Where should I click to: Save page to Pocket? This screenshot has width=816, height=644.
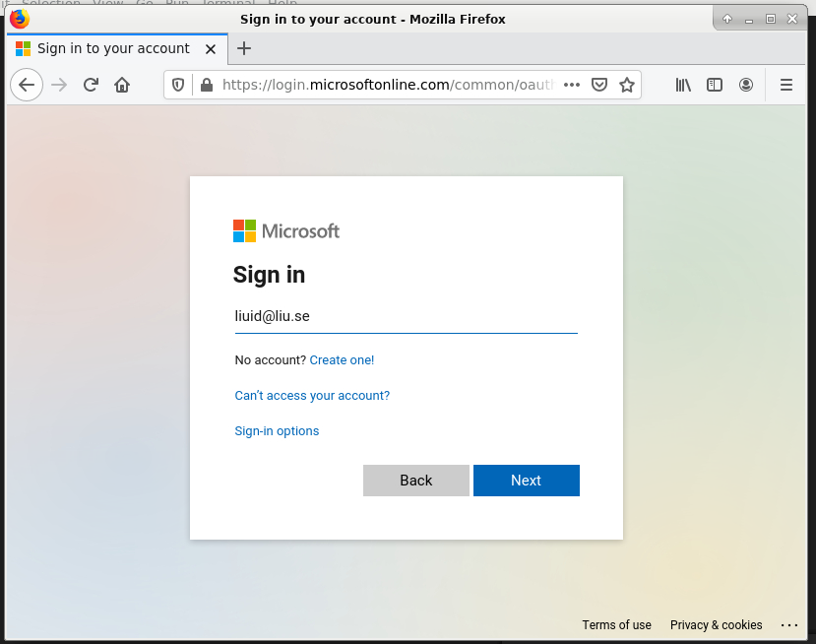tap(599, 85)
